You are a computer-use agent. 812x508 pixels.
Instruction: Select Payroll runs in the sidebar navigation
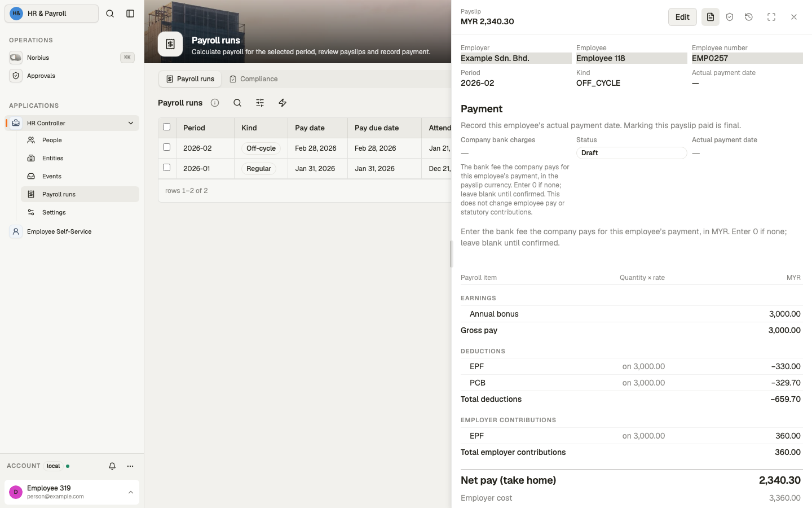tap(80, 194)
